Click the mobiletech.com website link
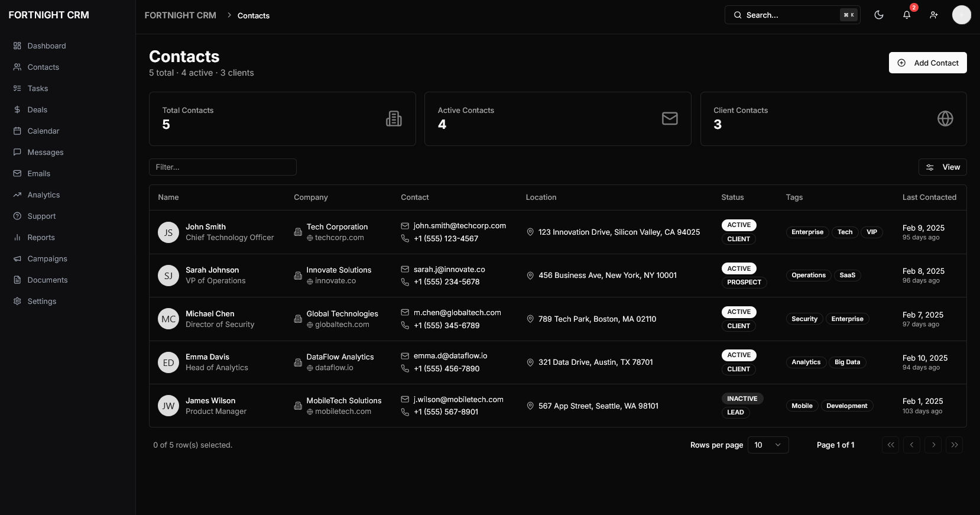This screenshot has height=515, width=980. (x=343, y=412)
